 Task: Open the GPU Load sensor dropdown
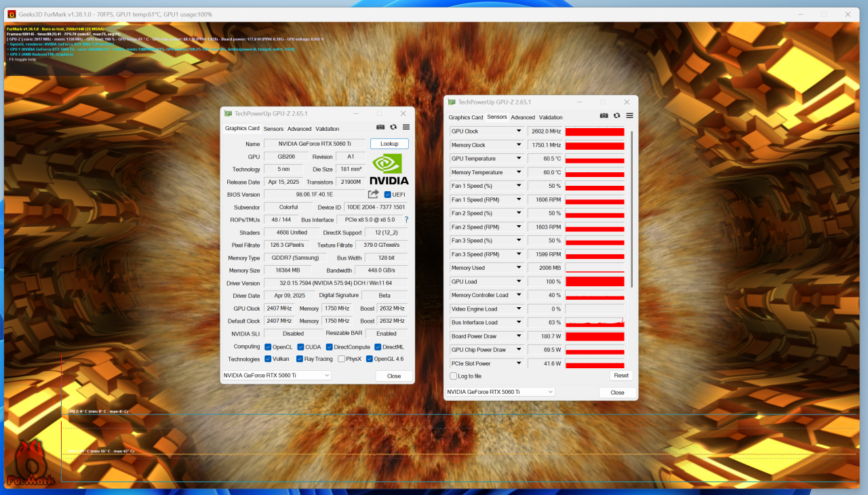coord(519,281)
